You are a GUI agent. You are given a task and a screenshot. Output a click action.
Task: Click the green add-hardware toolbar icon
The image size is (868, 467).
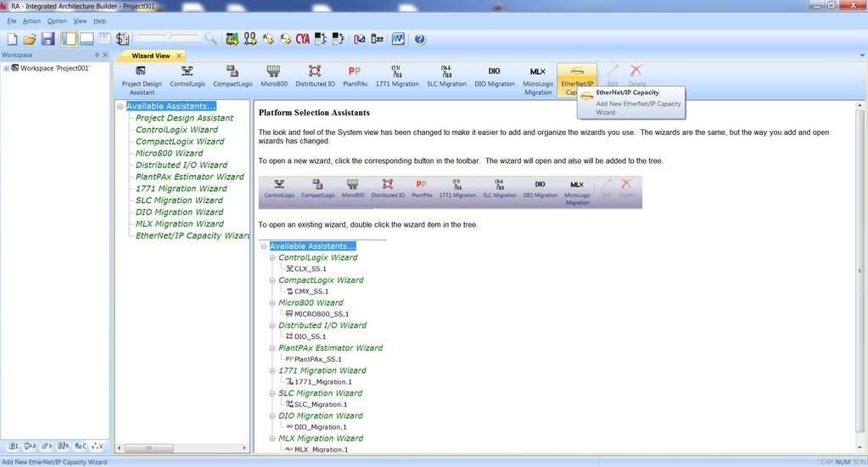232,39
